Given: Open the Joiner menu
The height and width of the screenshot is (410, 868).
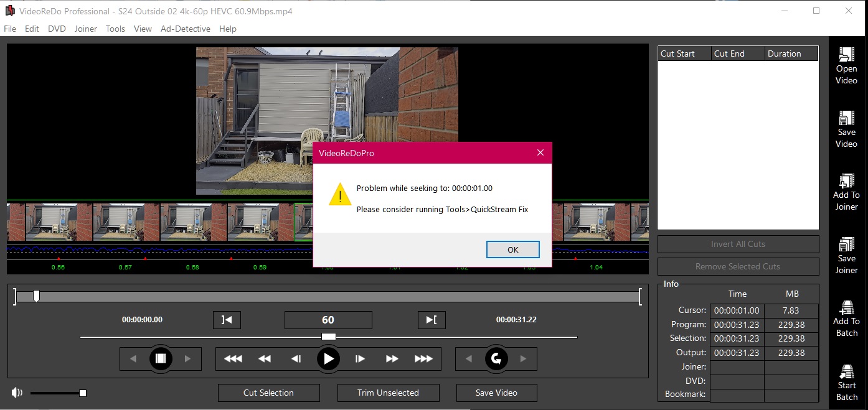Looking at the screenshot, I should point(86,29).
